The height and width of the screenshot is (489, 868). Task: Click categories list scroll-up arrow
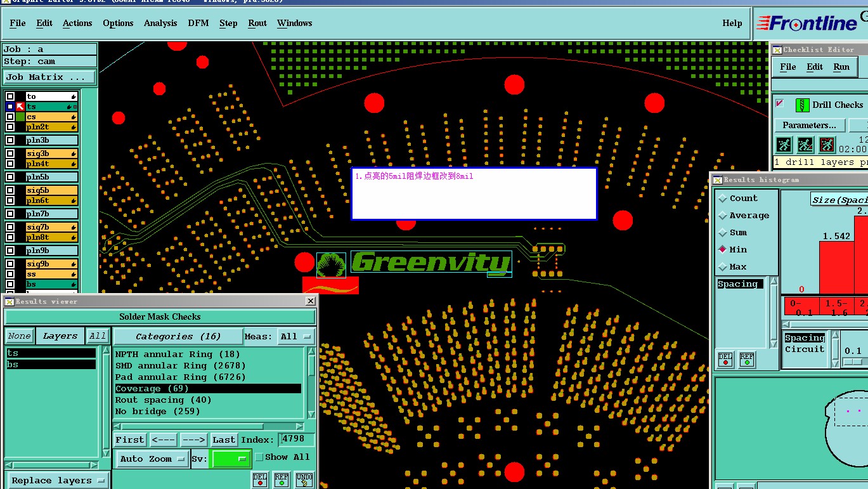pos(311,351)
